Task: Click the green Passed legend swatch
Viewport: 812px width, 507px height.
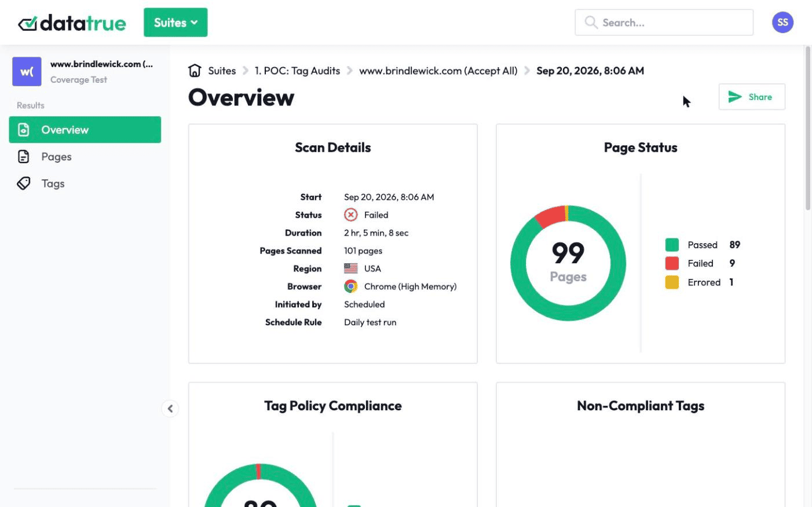Action: [672, 245]
